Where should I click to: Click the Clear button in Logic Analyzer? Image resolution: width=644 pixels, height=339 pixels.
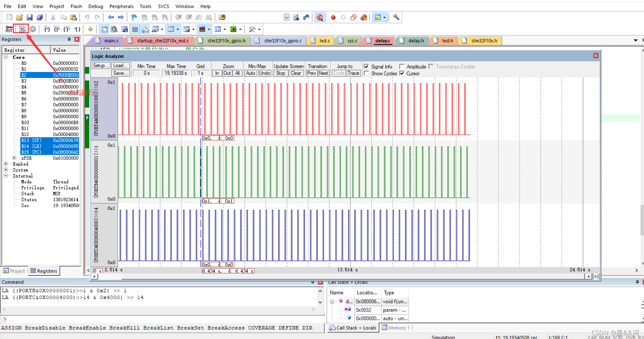coord(296,73)
